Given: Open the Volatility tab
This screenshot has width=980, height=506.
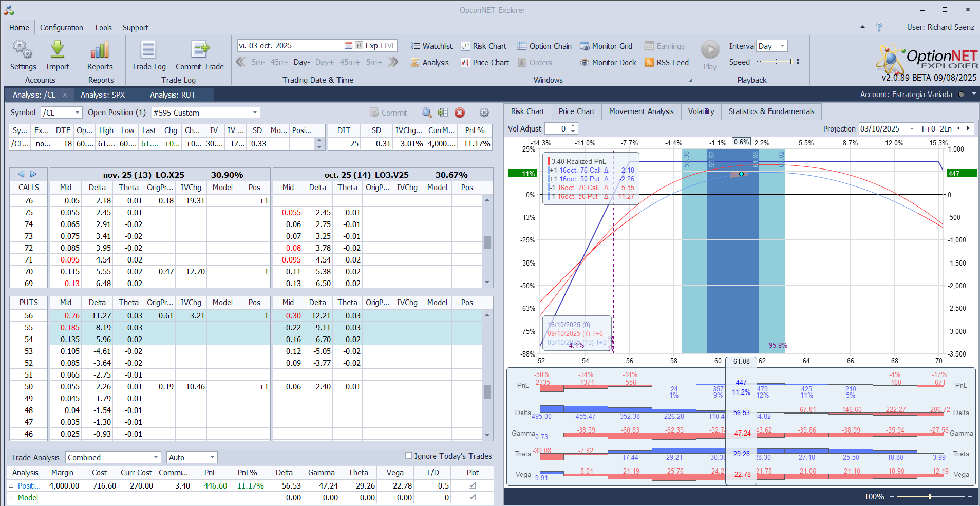Looking at the screenshot, I should click(701, 111).
